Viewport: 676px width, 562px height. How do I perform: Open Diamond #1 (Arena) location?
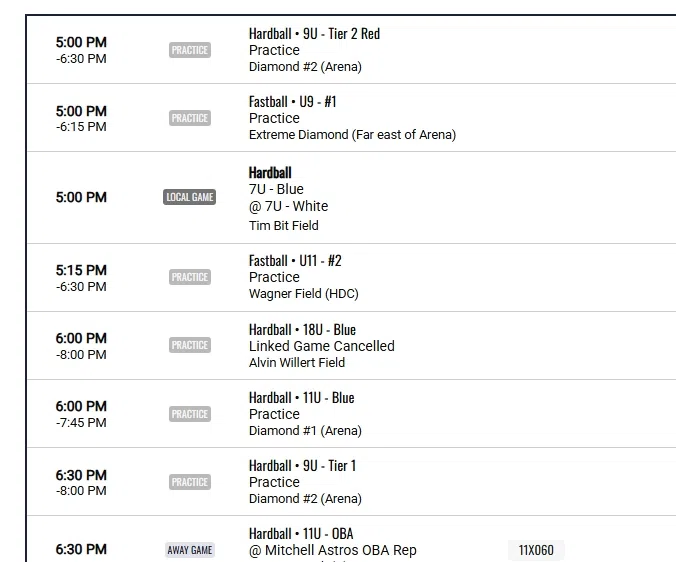point(305,431)
